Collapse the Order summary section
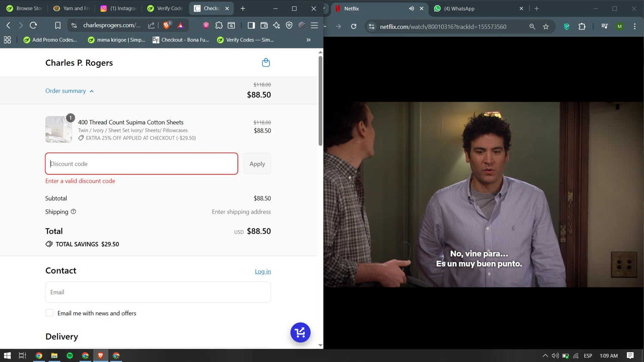The width and height of the screenshot is (644, 362). (x=70, y=91)
